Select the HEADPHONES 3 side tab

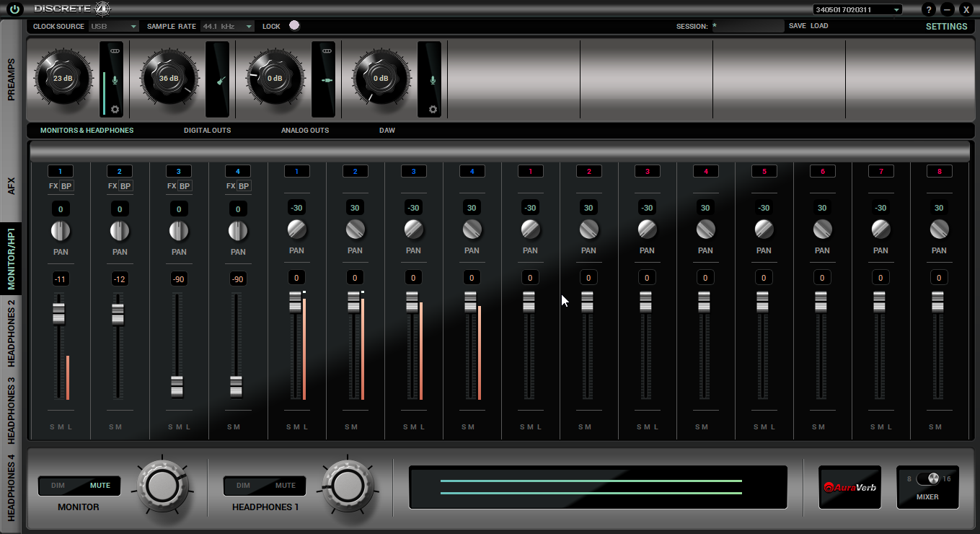(x=12, y=409)
